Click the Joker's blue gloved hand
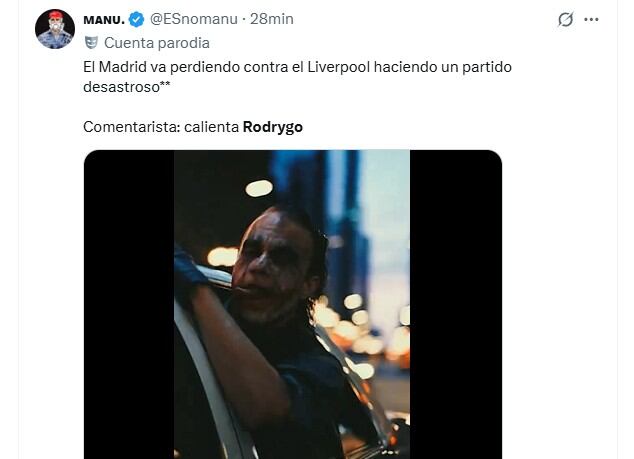 (x=188, y=266)
